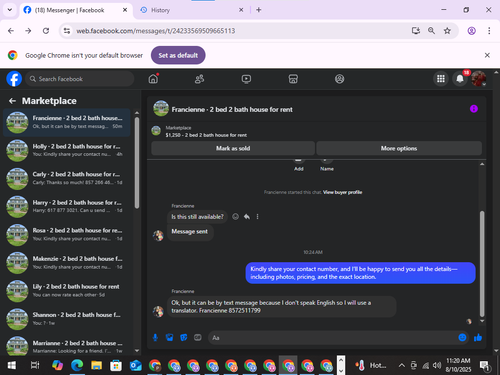
Task: Open Francienne conversation in list
Action: (67, 122)
